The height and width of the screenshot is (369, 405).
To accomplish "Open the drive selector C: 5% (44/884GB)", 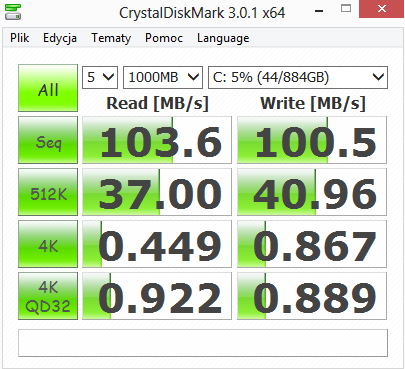I will pyautogui.click(x=298, y=77).
